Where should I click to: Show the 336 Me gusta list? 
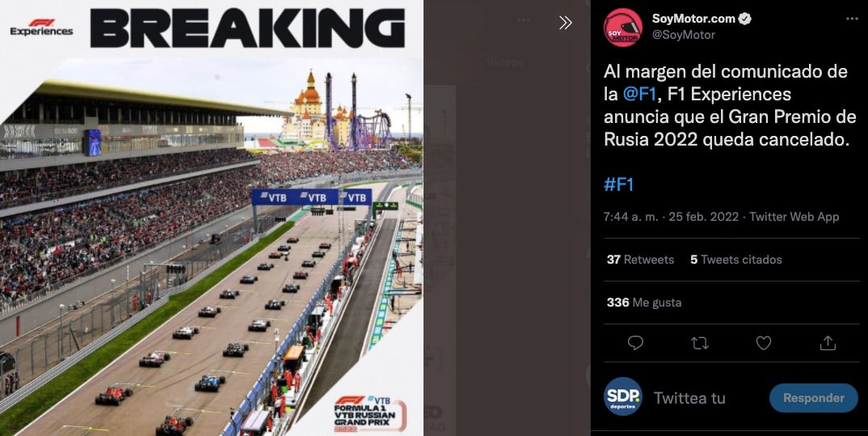pyautogui.click(x=644, y=303)
